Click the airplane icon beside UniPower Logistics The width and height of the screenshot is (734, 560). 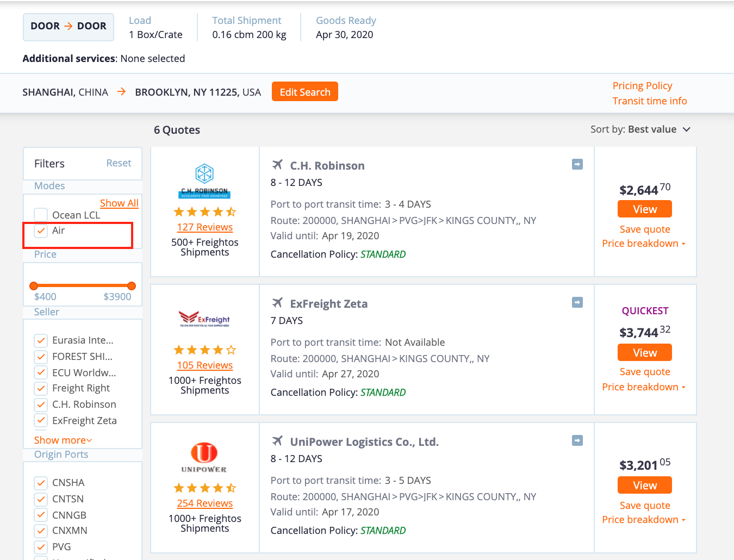(277, 440)
